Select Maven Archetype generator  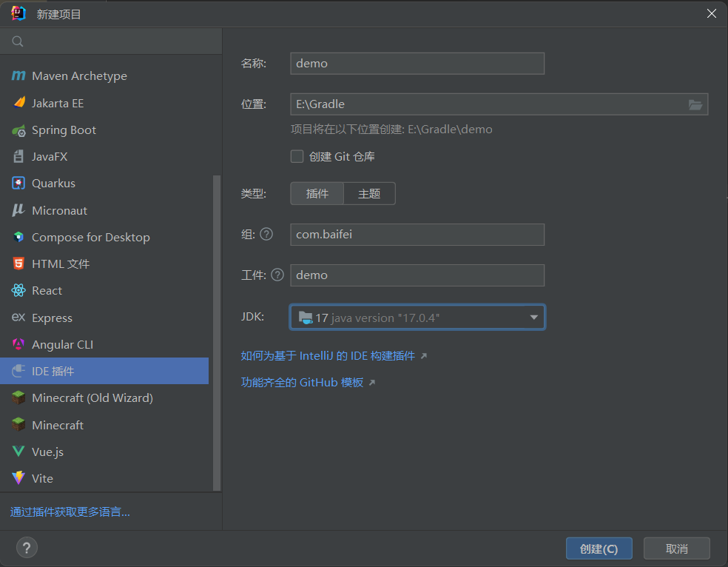(x=104, y=76)
